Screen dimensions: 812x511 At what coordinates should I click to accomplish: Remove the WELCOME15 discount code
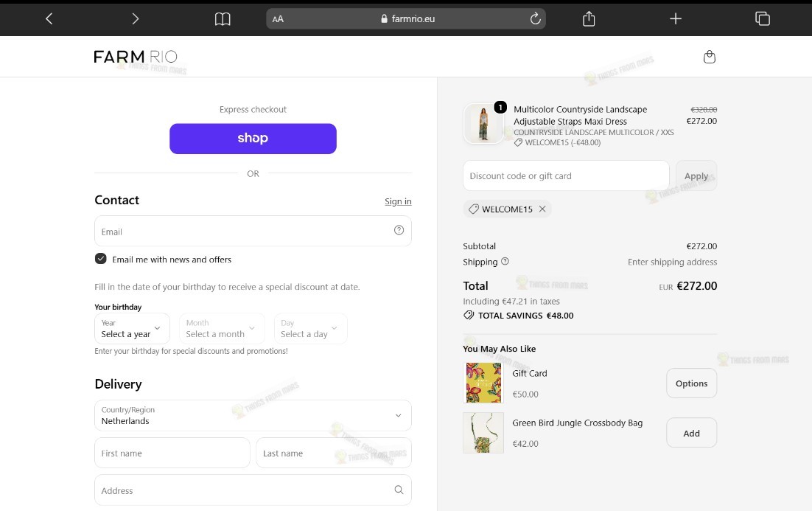click(542, 209)
